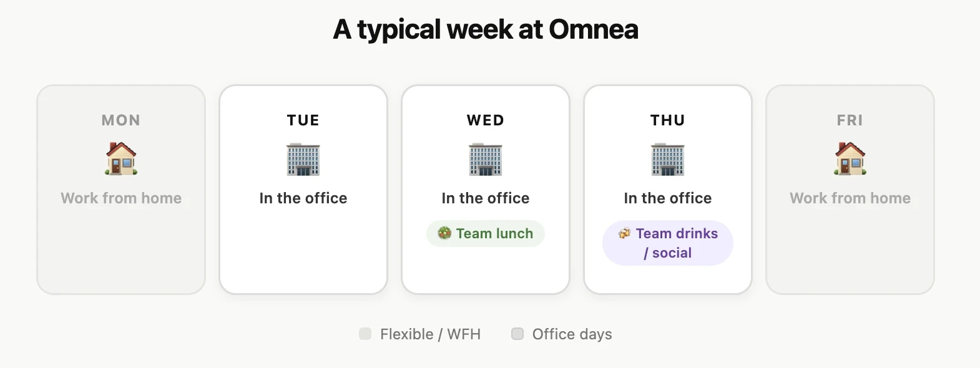
Task: Click the office building icon under TUE
Action: point(303,159)
